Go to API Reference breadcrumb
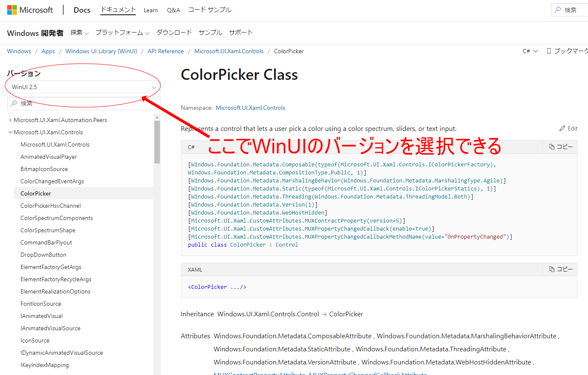 click(166, 51)
